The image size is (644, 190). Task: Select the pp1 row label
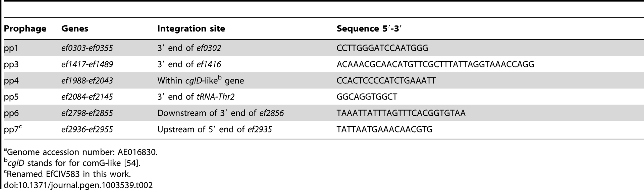click(11, 48)
